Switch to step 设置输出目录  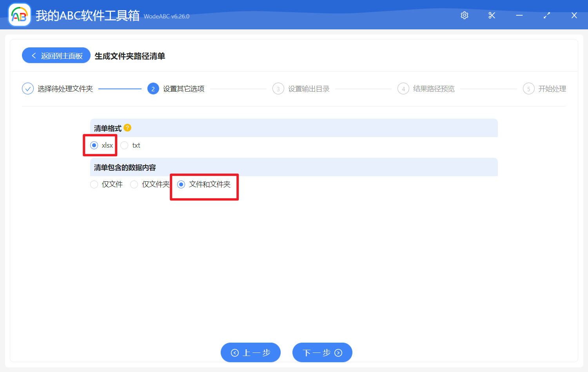(x=308, y=88)
